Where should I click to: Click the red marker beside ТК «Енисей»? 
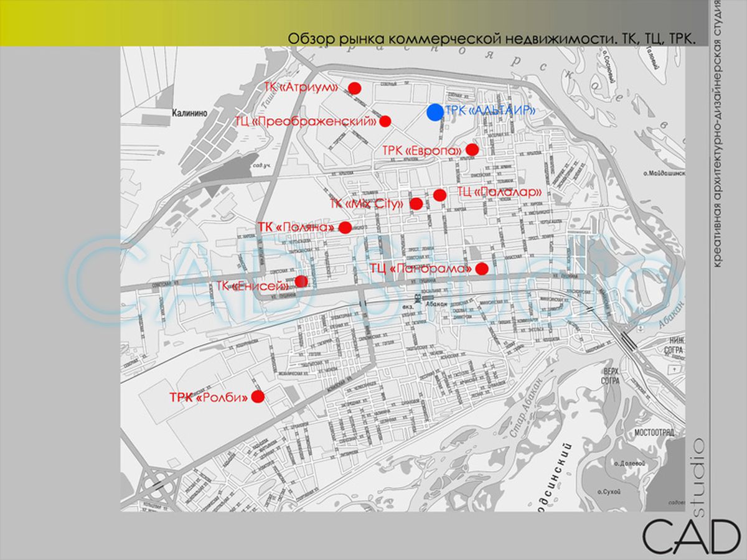pos(301,281)
